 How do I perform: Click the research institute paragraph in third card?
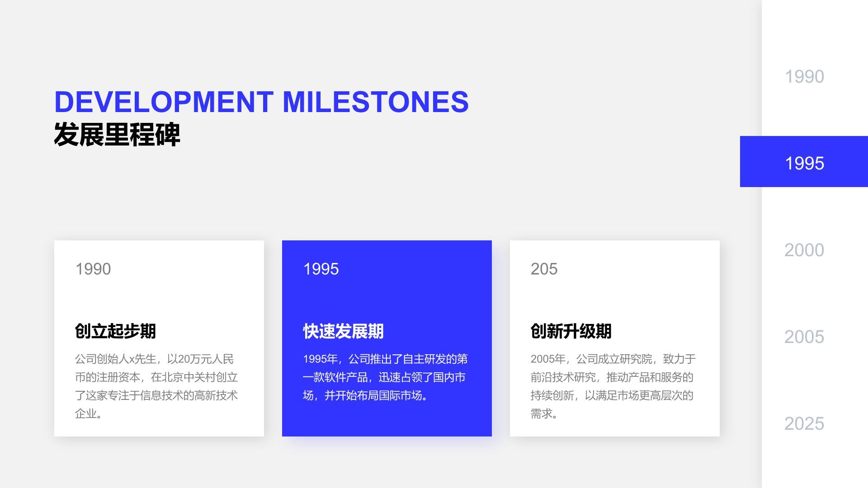(x=613, y=386)
